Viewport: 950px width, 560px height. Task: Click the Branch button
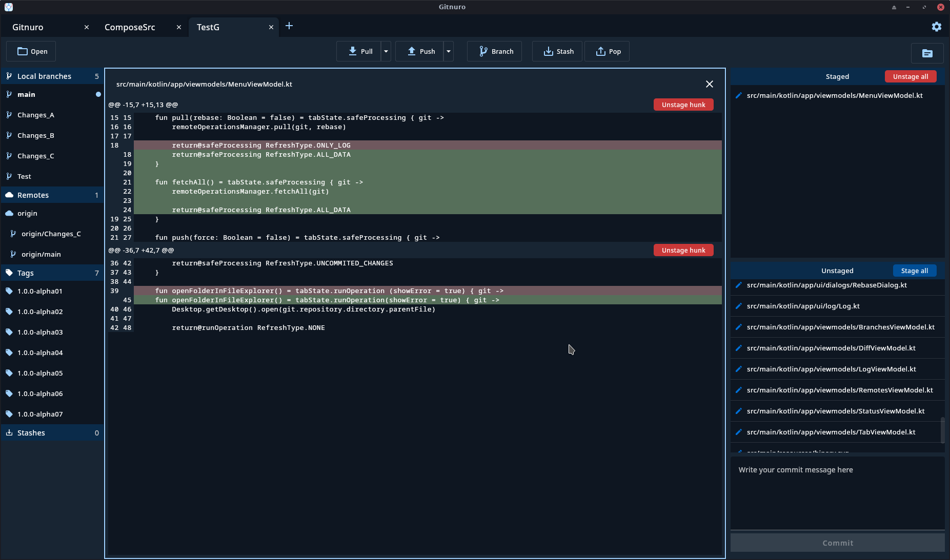[x=494, y=51]
